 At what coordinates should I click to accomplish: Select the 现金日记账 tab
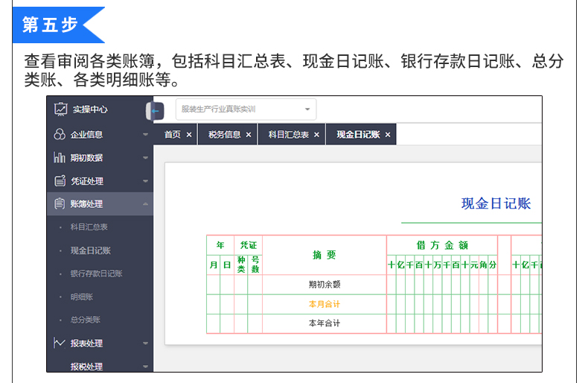point(358,134)
